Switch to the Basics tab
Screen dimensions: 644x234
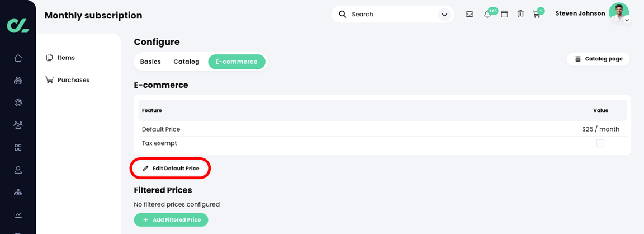click(150, 62)
